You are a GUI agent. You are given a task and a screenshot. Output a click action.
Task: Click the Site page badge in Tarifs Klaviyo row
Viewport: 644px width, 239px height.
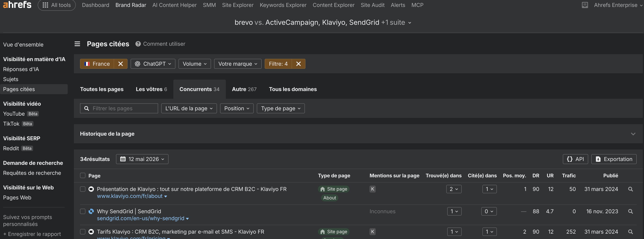pos(334,232)
